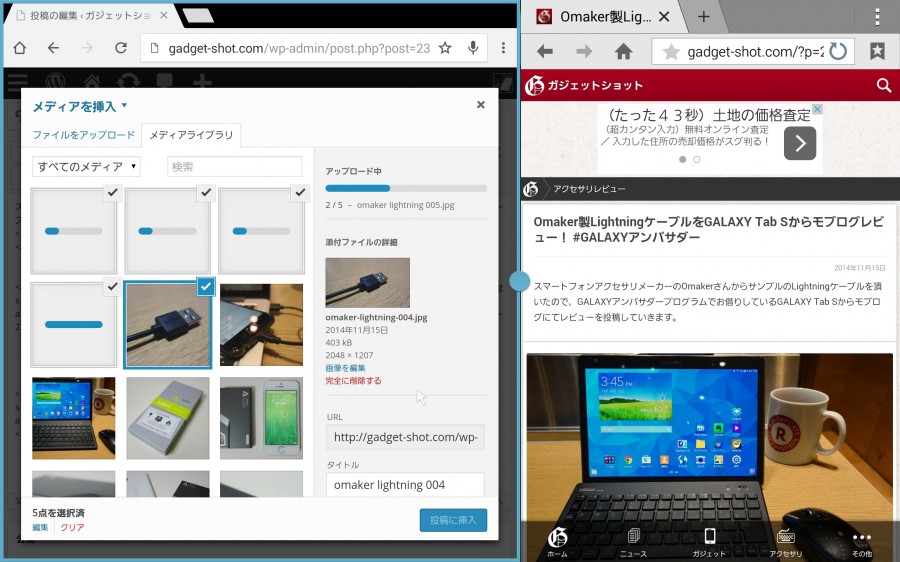Open ニュース in bottom navigation bar
Screen dimensions: 900x562
pyautogui.click(x=633, y=542)
